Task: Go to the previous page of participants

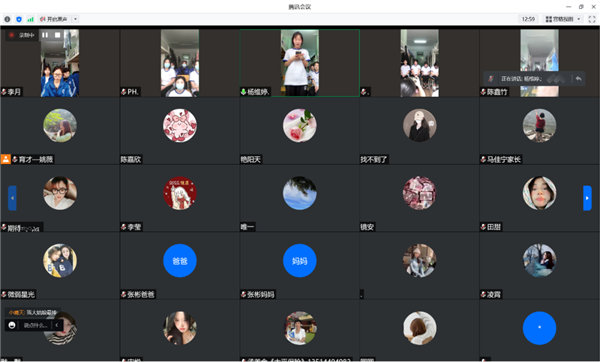Action: pos(12,198)
